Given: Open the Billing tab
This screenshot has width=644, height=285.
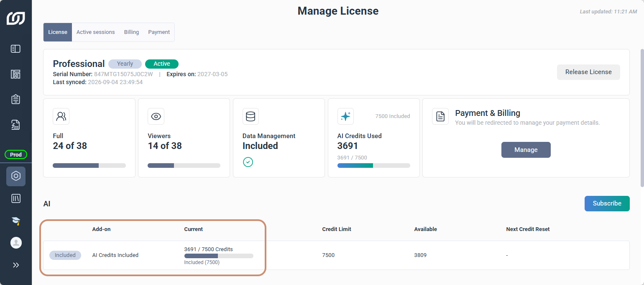Looking at the screenshot, I should coord(131,32).
